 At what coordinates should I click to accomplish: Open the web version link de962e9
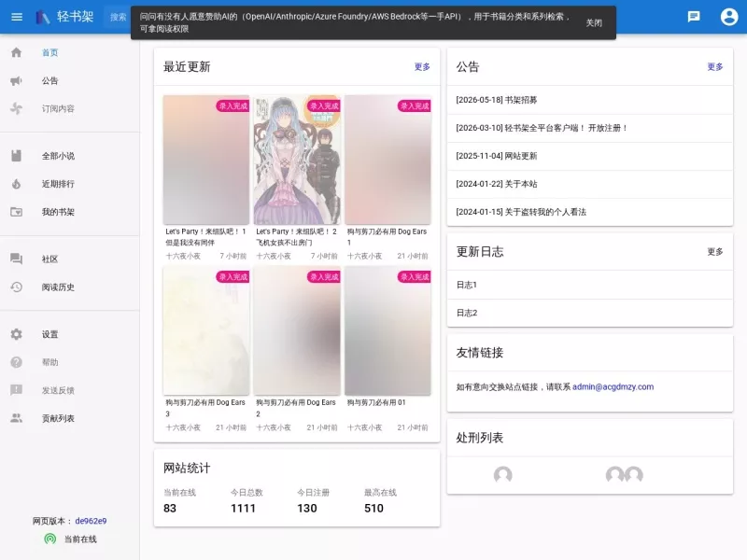click(91, 521)
